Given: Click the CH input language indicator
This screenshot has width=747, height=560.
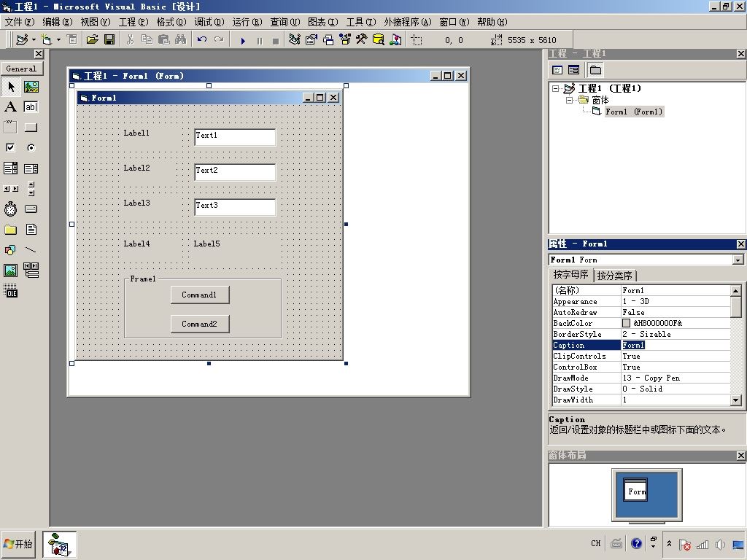Looking at the screenshot, I should (596, 543).
